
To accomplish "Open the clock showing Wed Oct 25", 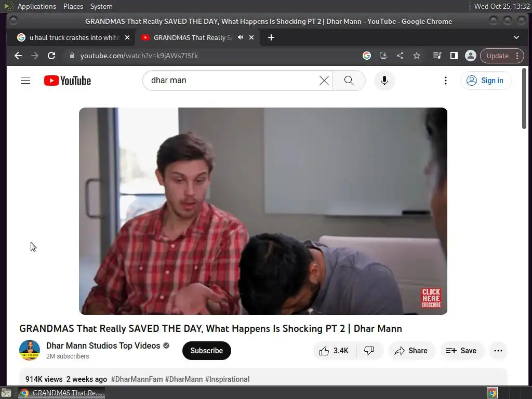I will (x=502, y=6).
